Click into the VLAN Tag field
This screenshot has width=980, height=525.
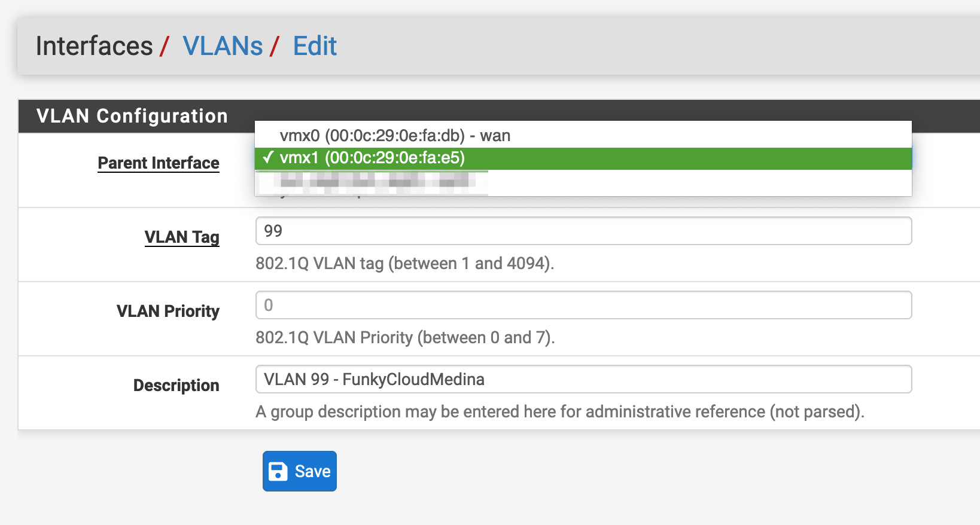(583, 231)
